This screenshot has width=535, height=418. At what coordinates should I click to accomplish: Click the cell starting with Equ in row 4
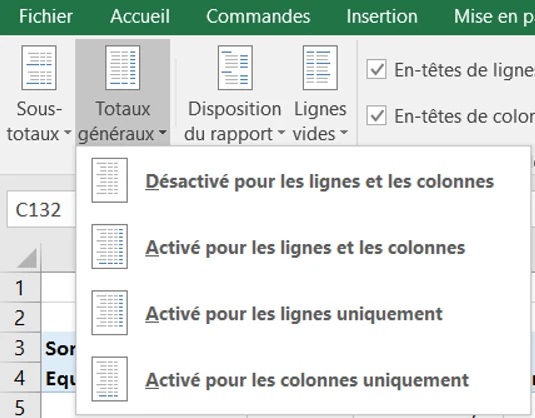[x=59, y=377]
